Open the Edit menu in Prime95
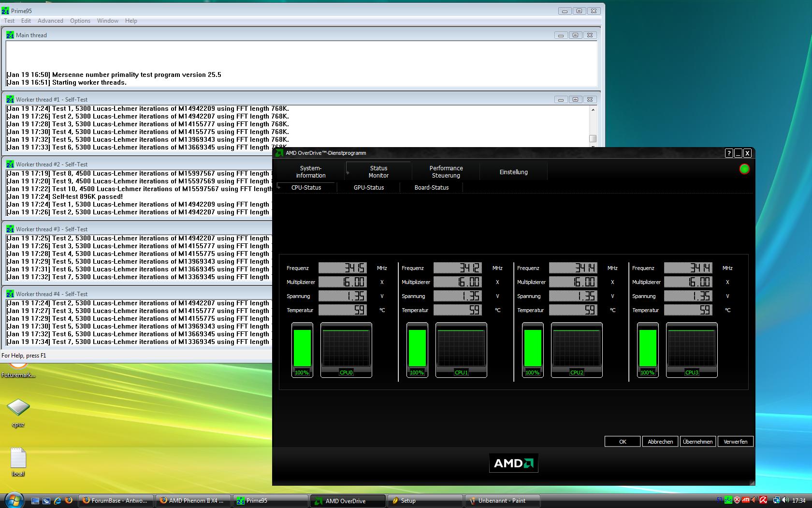 (26, 21)
